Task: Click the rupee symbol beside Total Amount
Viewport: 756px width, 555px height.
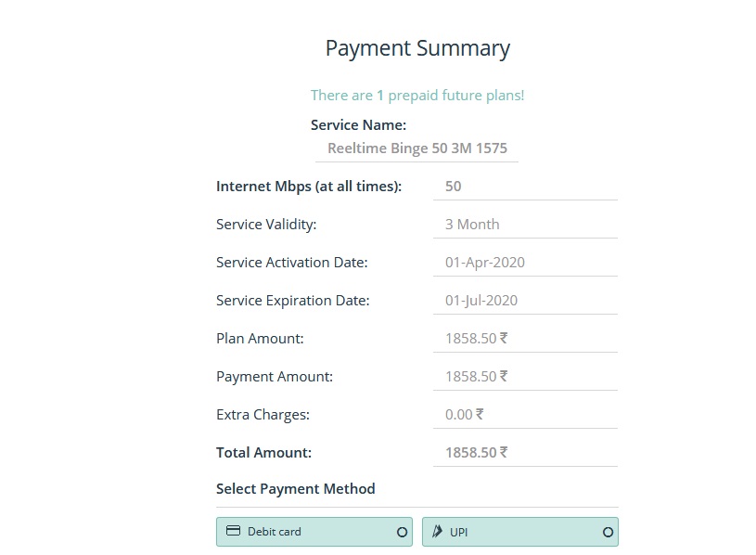Action: pos(504,453)
